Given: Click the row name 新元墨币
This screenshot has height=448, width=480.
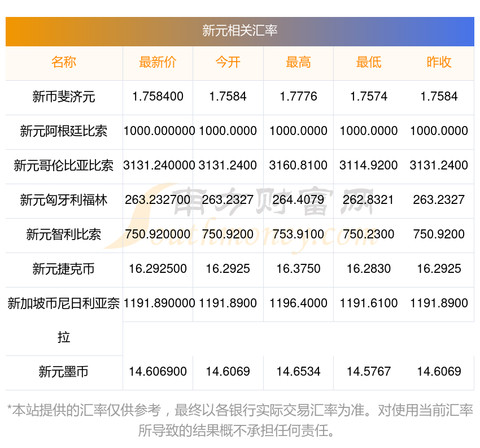Looking at the screenshot, I should point(64,372).
